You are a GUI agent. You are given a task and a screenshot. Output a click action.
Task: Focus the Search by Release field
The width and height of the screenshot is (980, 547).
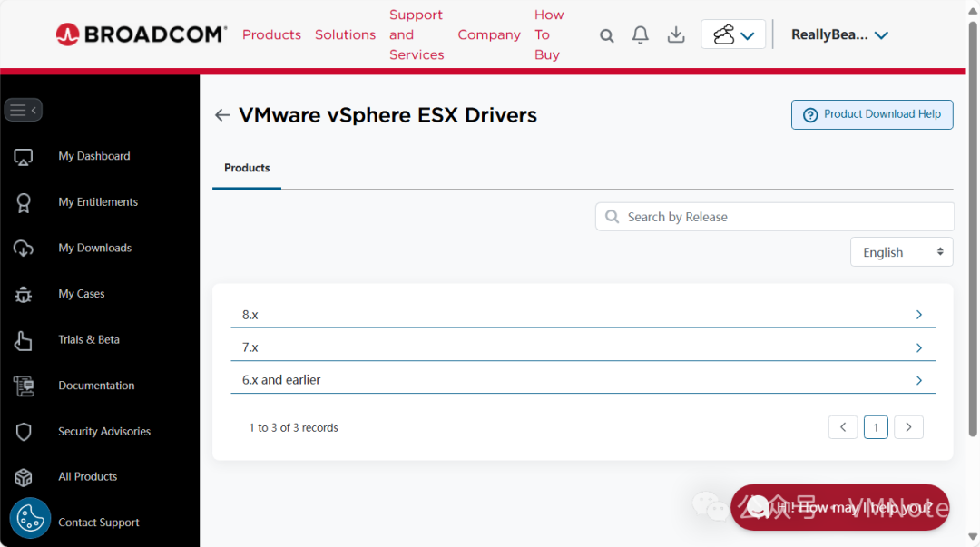(x=774, y=216)
